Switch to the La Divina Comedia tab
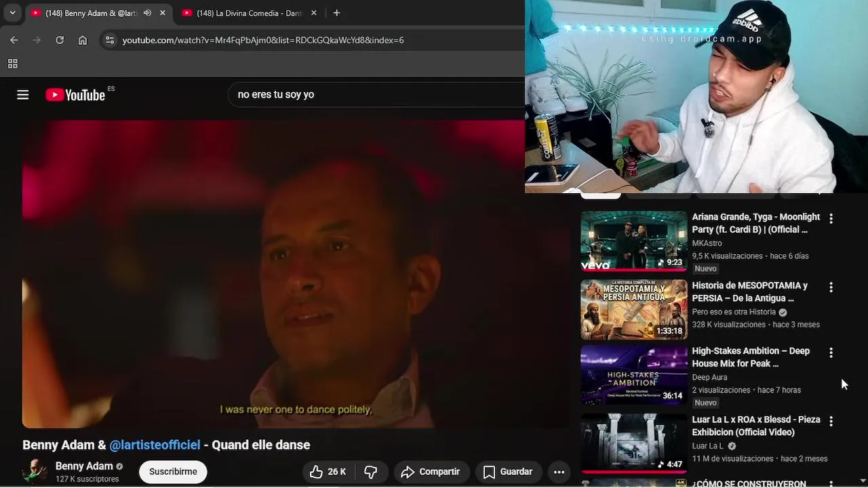The height and width of the screenshot is (488, 868). pos(249,13)
